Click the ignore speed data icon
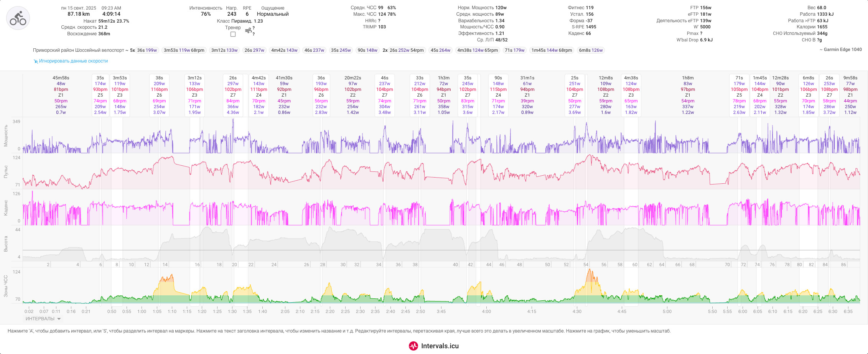The width and height of the screenshot is (868, 354). tap(36, 61)
